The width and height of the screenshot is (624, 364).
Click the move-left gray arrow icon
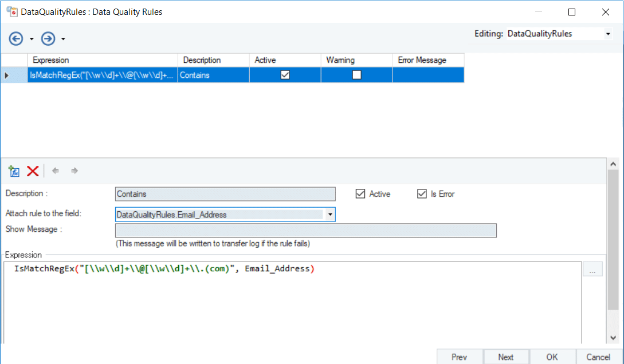56,171
